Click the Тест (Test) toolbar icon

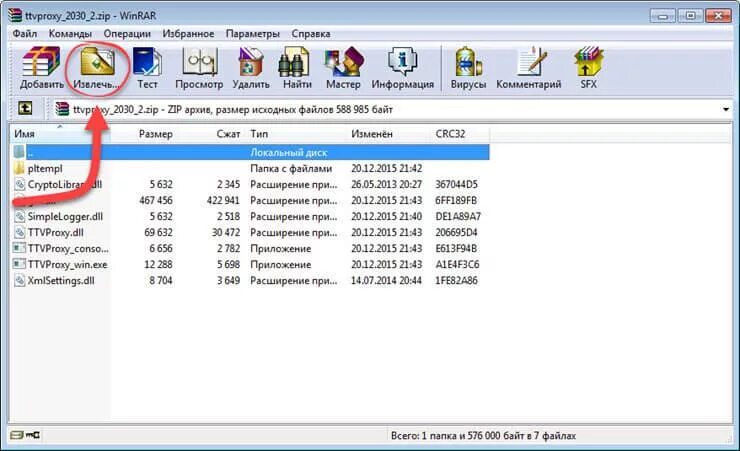click(x=147, y=61)
